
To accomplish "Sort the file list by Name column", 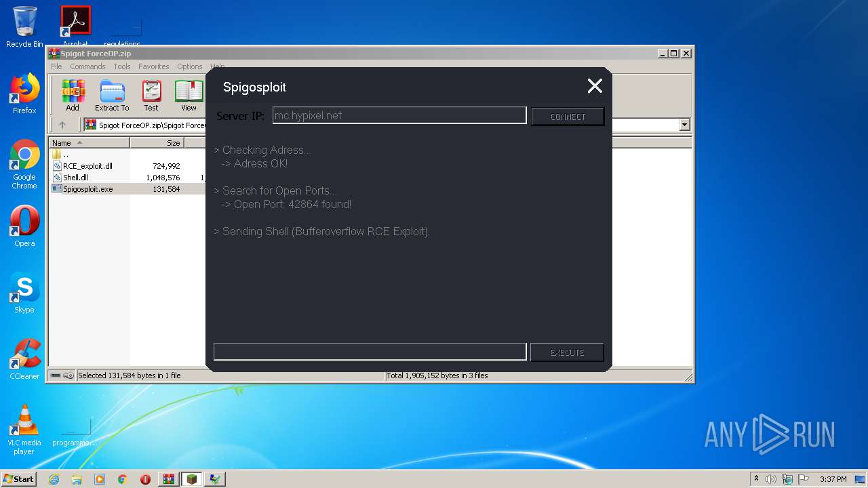I will pyautogui.click(x=90, y=143).
